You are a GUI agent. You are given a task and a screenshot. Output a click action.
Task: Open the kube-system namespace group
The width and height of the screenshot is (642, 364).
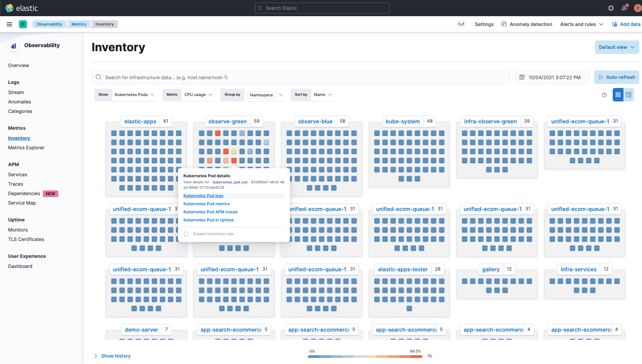click(403, 121)
